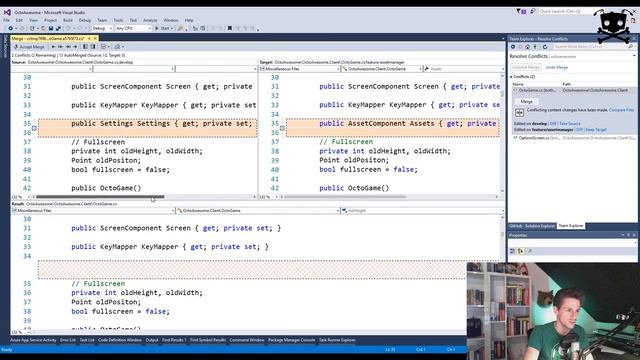Image resolution: width=640 pixels, height=360 pixels.
Task: Select OptionsScreen.cs conflict row
Action: [x=573, y=138]
